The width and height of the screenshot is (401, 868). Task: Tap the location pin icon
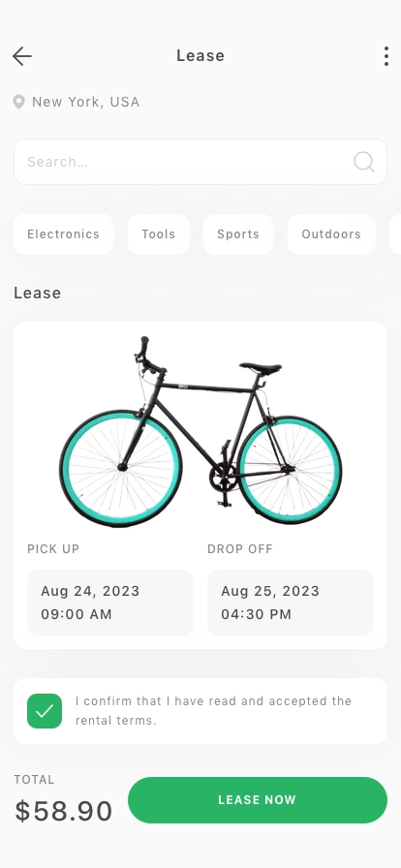point(18,102)
